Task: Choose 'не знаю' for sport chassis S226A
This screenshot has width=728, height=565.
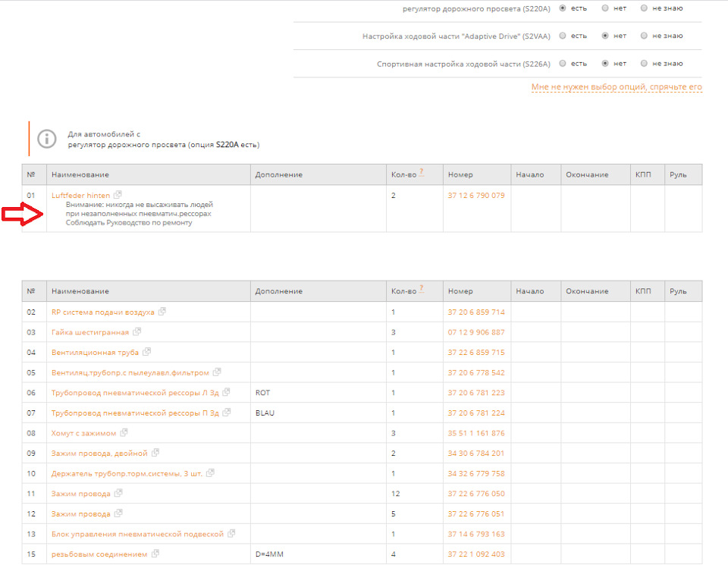Action: (x=644, y=64)
